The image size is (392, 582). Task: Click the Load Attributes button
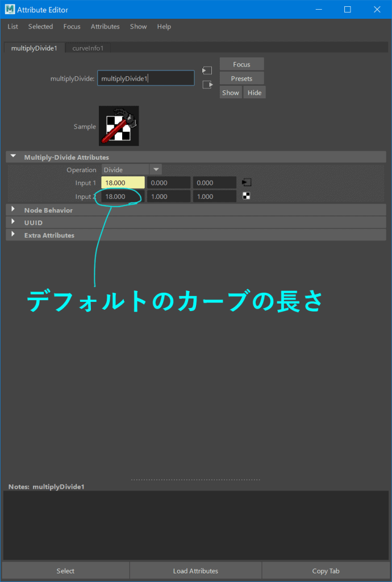[x=196, y=571]
